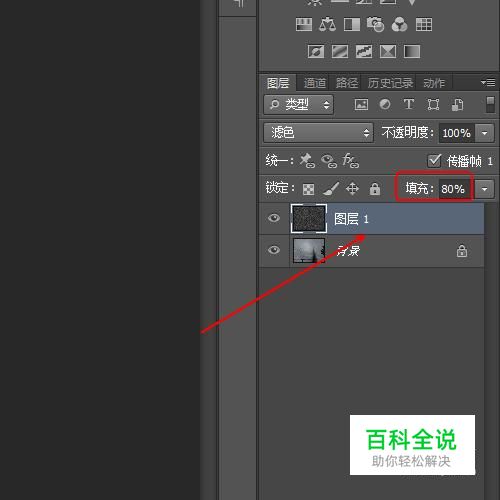Lock layer position (move arrows icon)
The image size is (500, 500).
click(352, 189)
